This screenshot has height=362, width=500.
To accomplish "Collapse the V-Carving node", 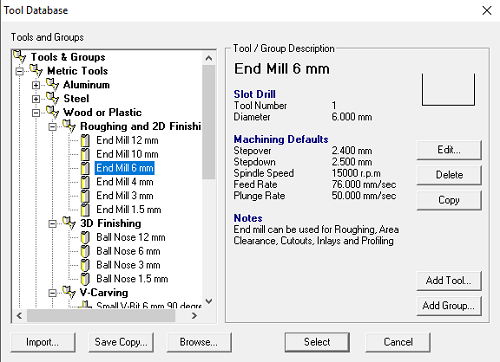I will pyautogui.click(x=52, y=293).
